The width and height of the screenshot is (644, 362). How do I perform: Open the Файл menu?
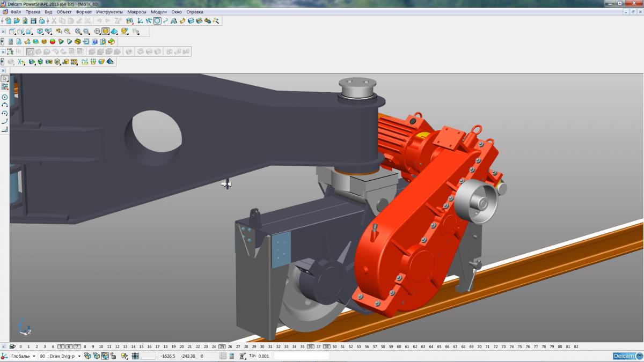pyautogui.click(x=16, y=12)
